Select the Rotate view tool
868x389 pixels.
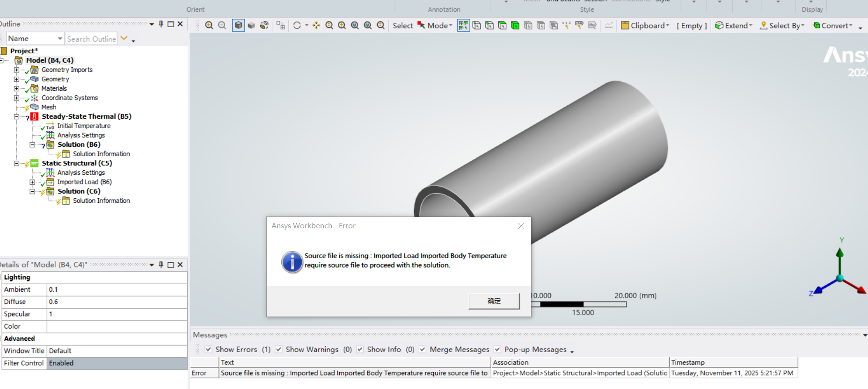297,26
